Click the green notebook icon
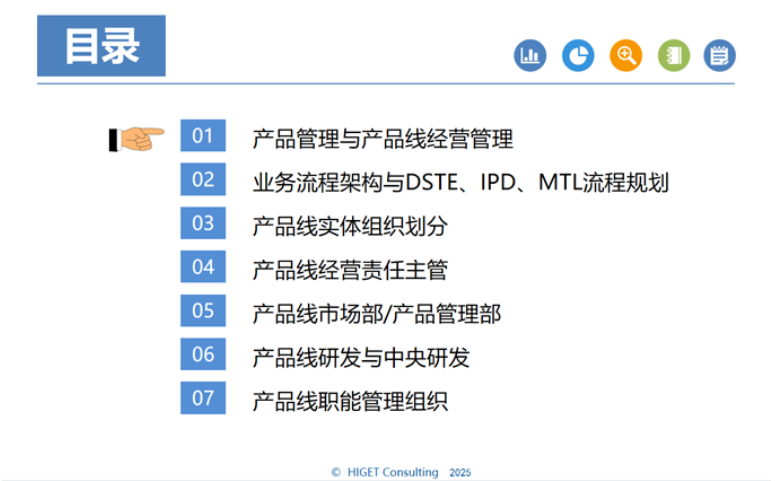This screenshot has width=775, height=481. (674, 55)
